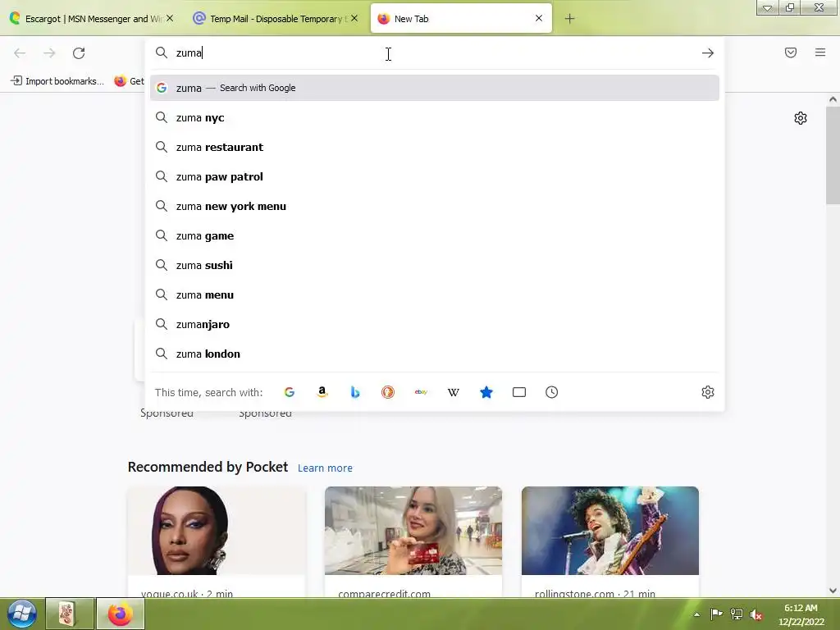The height and width of the screenshot is (630, 840).
Task: Select 'zuma game' suggestion
Action: (435, 235)
